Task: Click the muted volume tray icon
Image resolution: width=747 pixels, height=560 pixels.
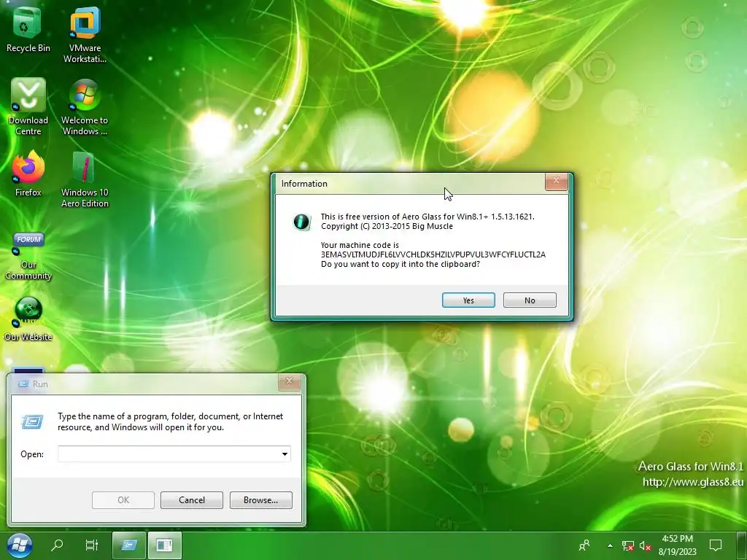Action: pos(645,545)
